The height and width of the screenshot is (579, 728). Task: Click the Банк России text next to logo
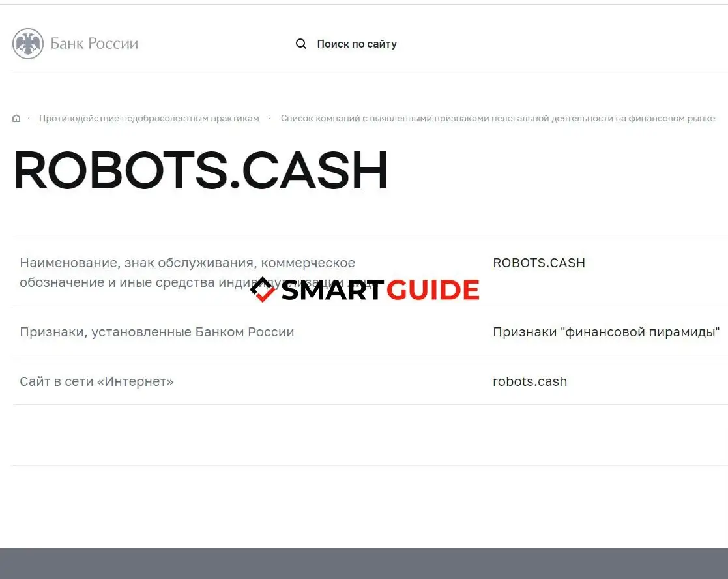(x=95, y=43)
